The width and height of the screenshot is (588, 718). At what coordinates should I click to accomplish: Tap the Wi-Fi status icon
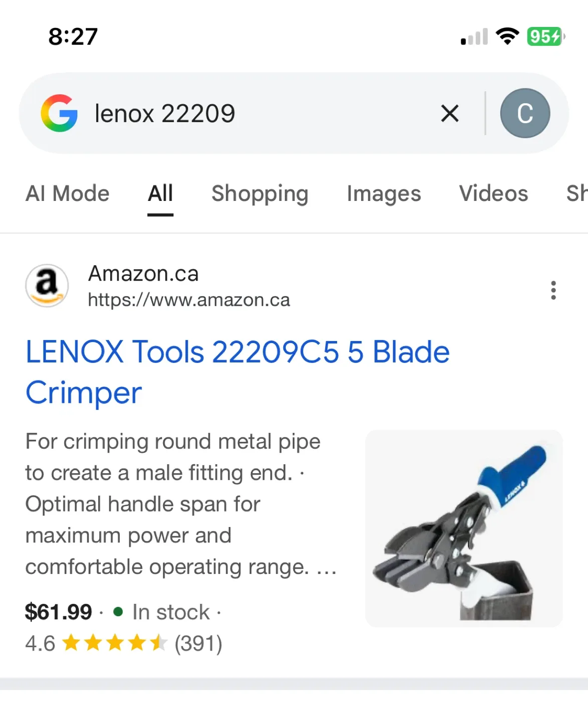tap(507, 35)
